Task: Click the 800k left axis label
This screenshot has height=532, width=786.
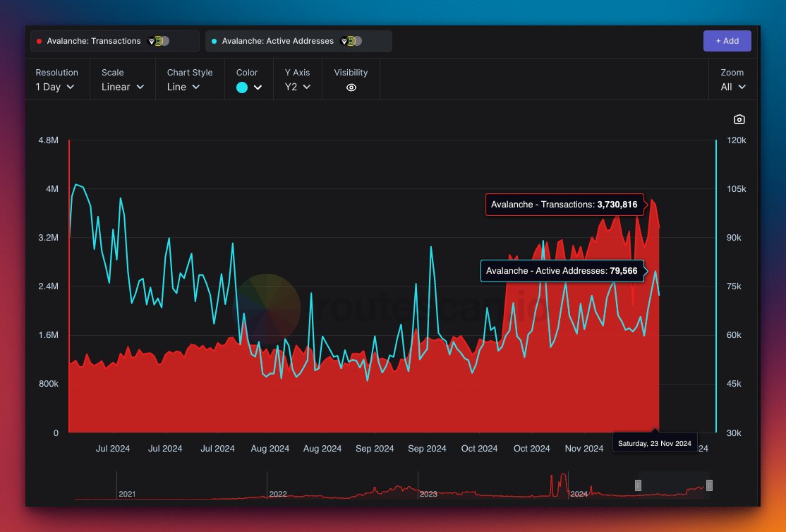Action: [x=49, y=384]
